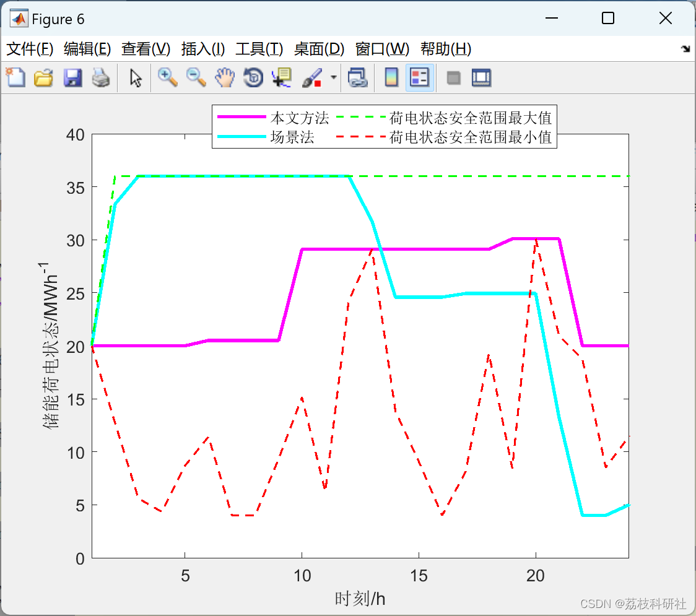Save the figure using the floppy disk icon
Image resolution: width=696 pixels, height=616 pixels.
click(72, 78)
